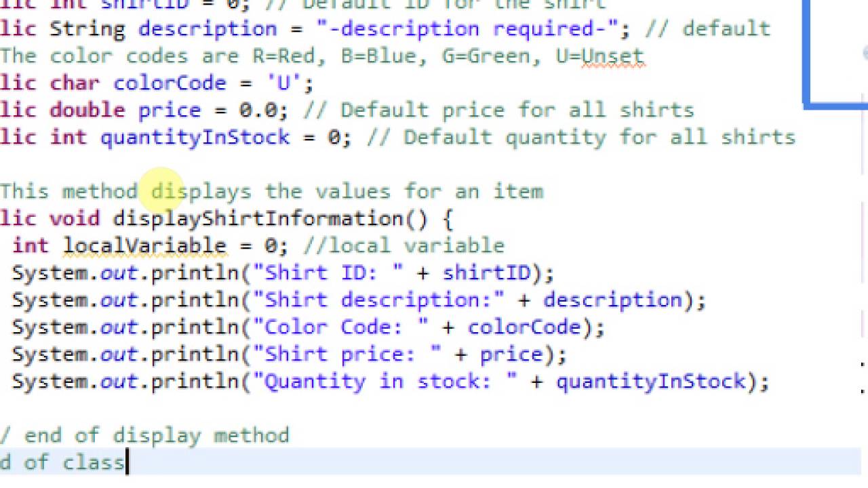This screenshot has height=488, width=868.
Task: Click the 'char' keyword
Action: [x=75, y=83]
